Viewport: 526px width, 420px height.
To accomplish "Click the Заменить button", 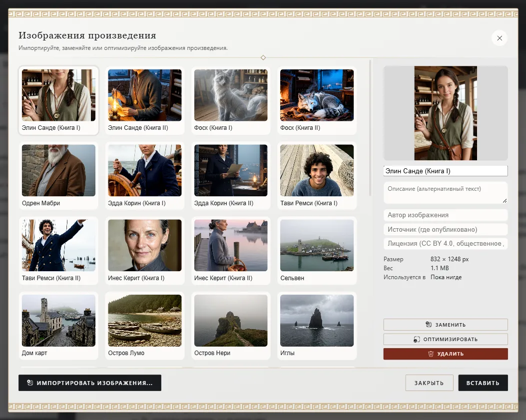I will coord(446,325).
